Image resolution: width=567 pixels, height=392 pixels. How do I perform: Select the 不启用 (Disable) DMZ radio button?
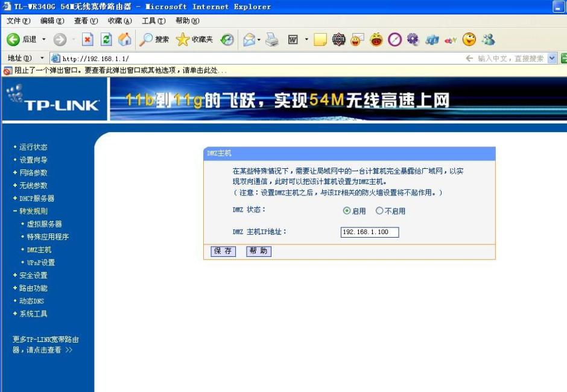pos(379,211)
